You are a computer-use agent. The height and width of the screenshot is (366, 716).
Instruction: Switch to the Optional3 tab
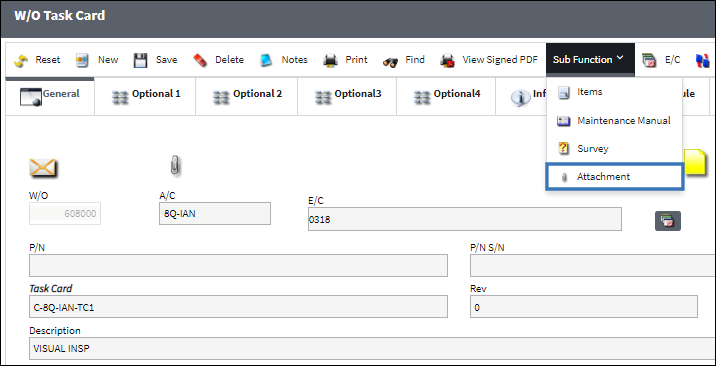(x=347, y=96)
